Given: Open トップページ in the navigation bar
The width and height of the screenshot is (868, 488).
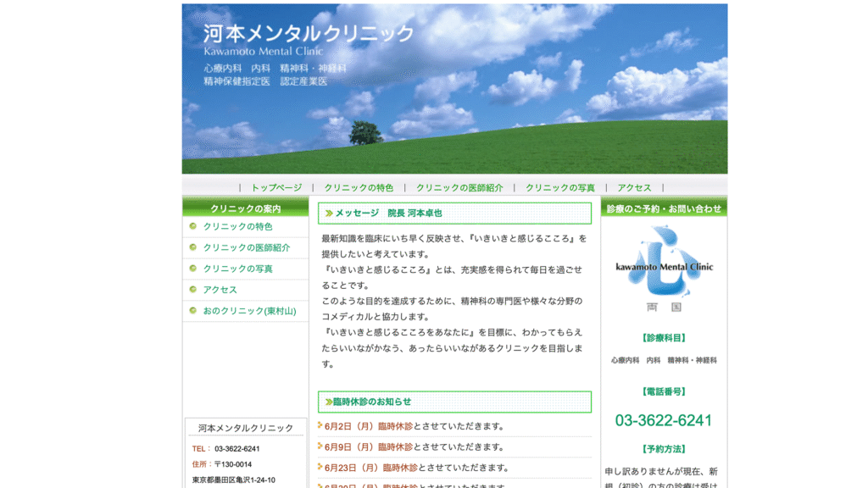Looking at the screenshot, I should pyautogui.click(x=277, y=187).
